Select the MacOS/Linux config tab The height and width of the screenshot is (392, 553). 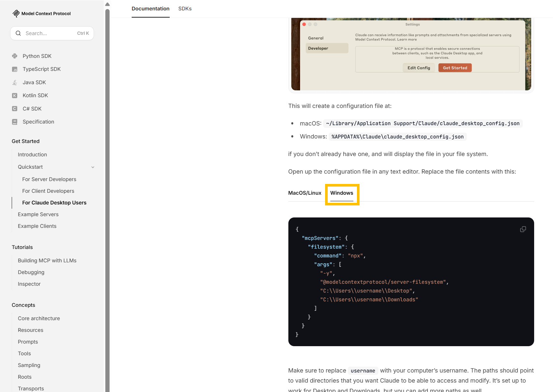[x=305, y=193]
